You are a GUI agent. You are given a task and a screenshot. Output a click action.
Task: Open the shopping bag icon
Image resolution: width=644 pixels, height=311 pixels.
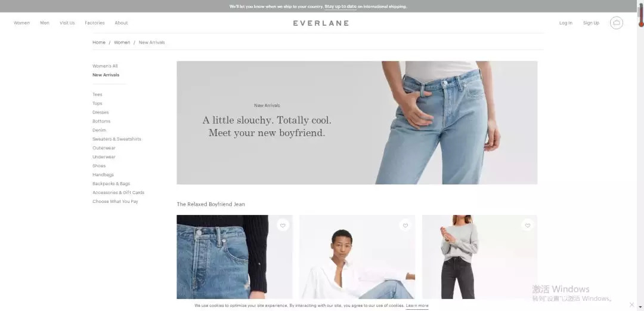pos(616,23)
